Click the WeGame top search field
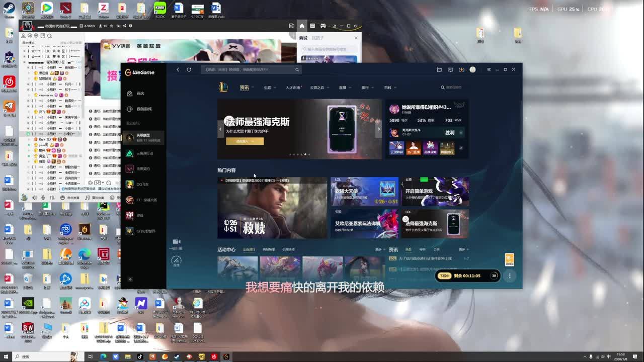The image size is (644, 362). (x=249, y=70)
